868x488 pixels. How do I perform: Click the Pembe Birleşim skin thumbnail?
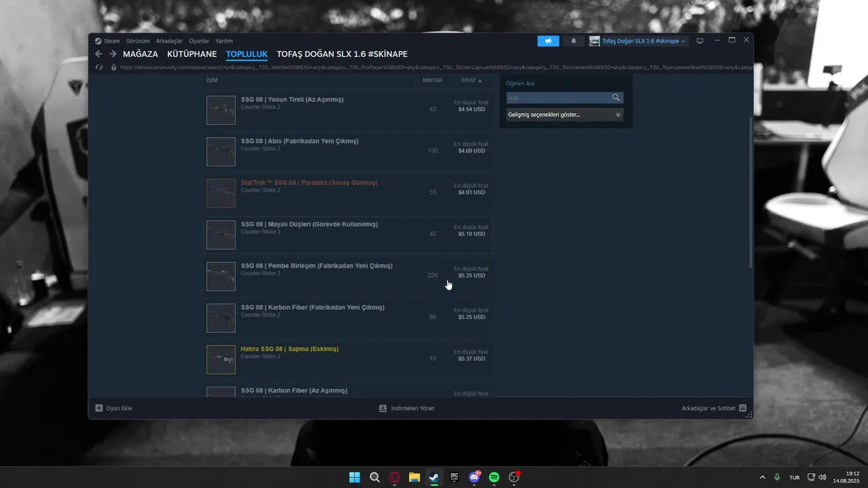pos(221,276)
